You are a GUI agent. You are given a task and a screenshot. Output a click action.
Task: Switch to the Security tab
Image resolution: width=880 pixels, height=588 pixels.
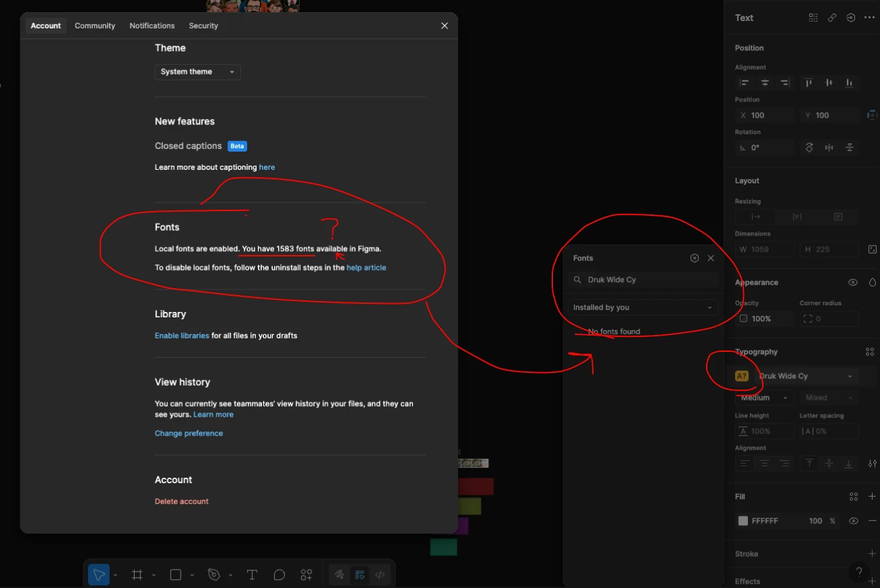[204, 26]
